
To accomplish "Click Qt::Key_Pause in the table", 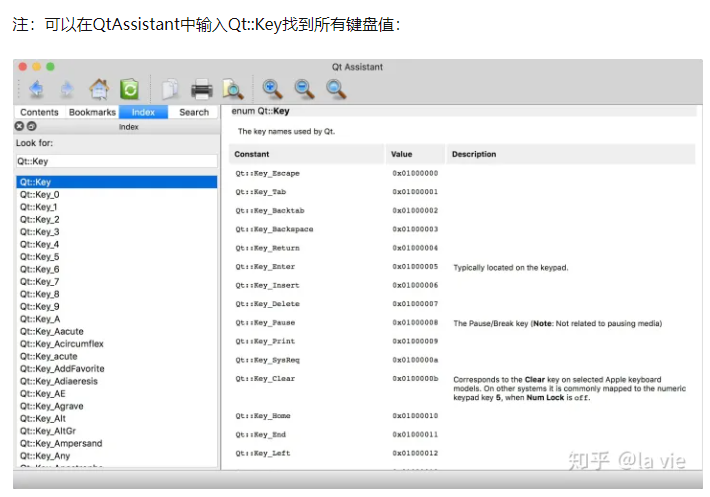I will (265, 323).
